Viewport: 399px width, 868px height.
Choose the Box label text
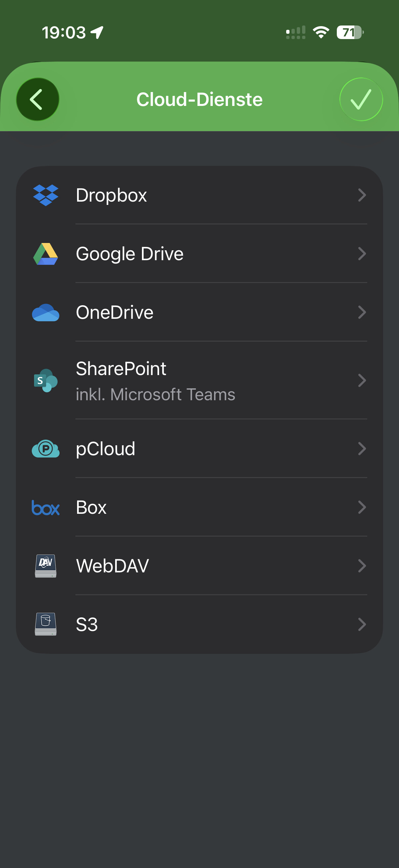[x=91, y=507]
